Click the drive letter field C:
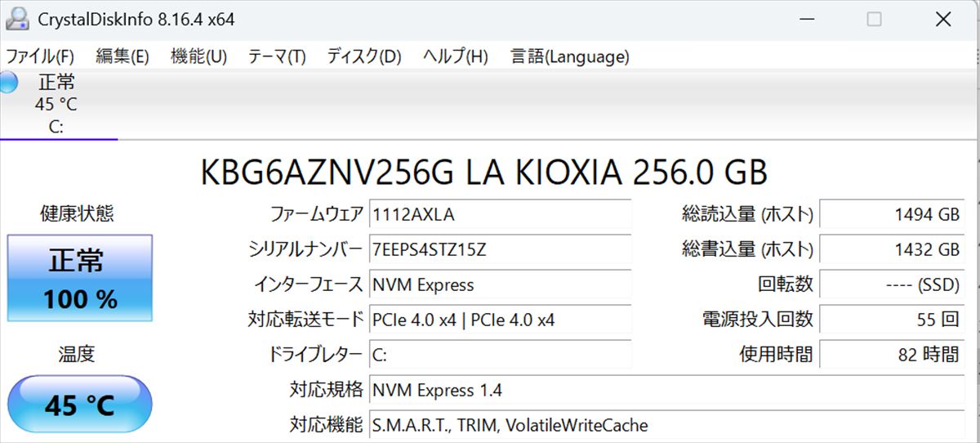980x443 pixels. 500,355
